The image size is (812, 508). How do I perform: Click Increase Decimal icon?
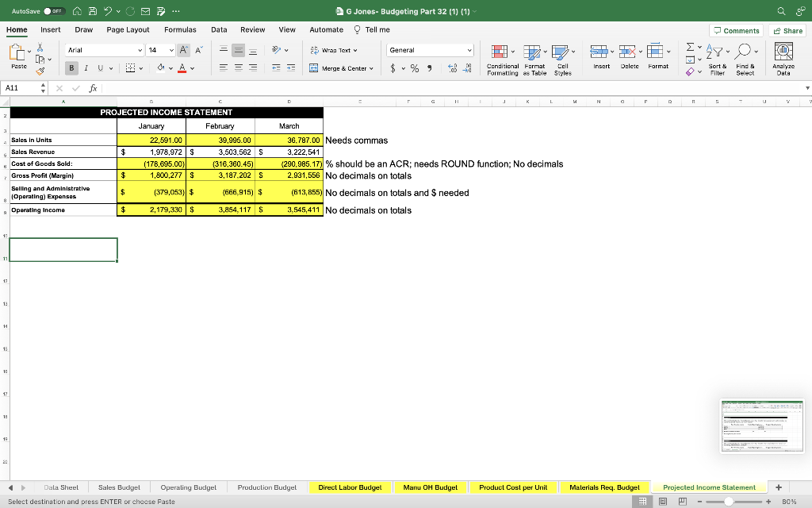pos(452,68)
